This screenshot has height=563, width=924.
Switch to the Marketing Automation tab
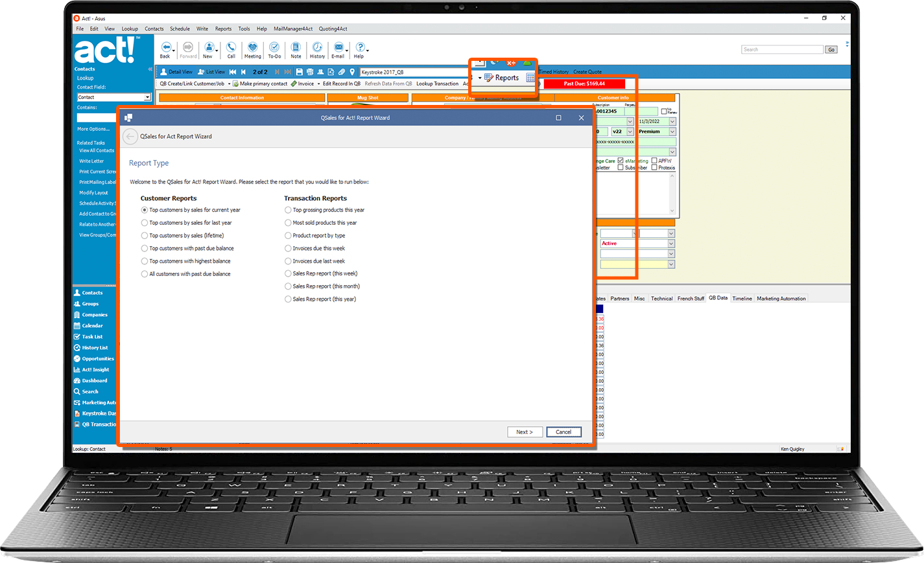coord(781,299)
